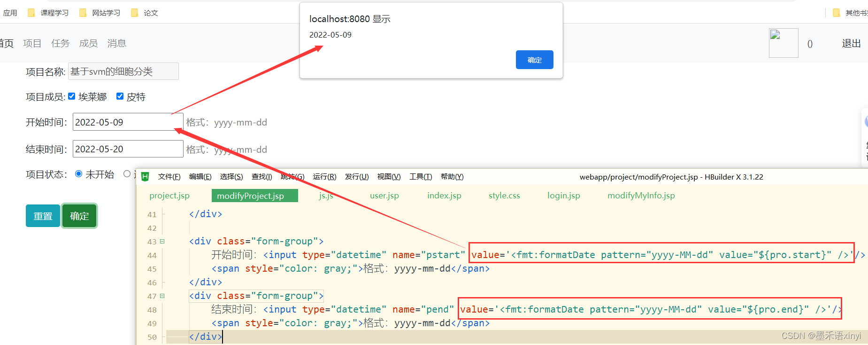Go to the 成员 nav link
868x345 pixels.
pos(89,43)
